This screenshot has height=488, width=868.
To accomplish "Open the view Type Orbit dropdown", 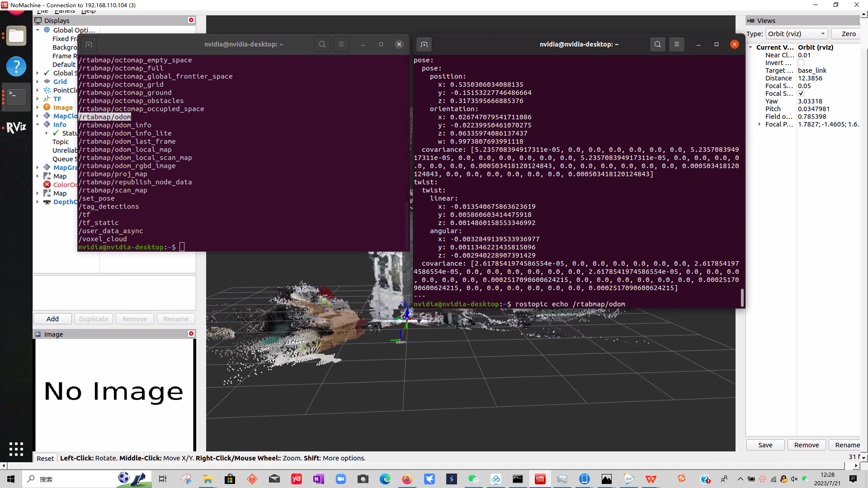I will click(797, 34).
